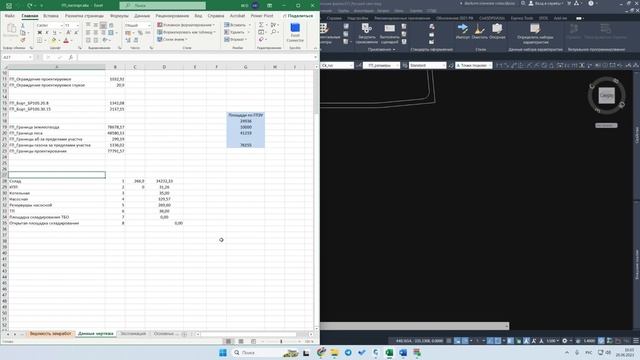This screenshot has width=640, height=360.
Task: Click the AutoSum sigma icon in Excel
Action: point(261,25)
